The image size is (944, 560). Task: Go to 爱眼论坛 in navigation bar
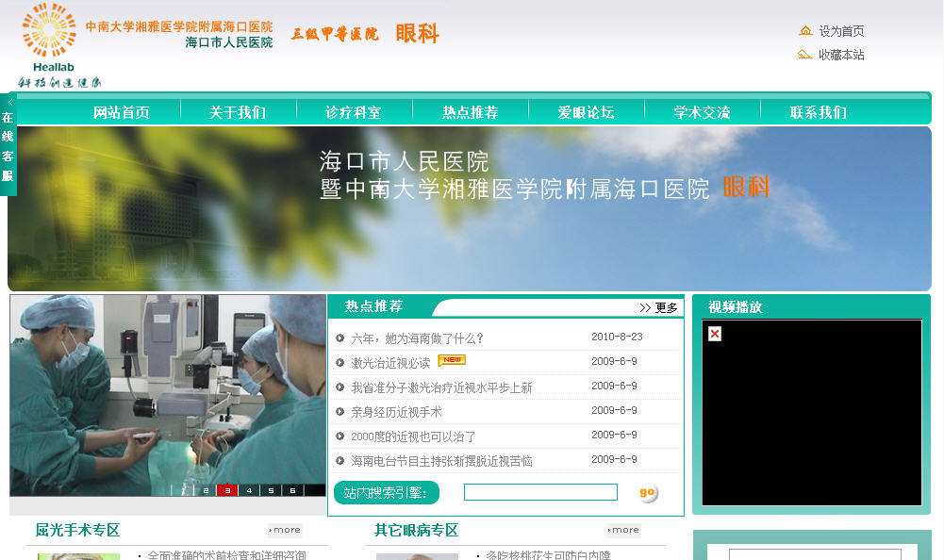tap(586, 112)
